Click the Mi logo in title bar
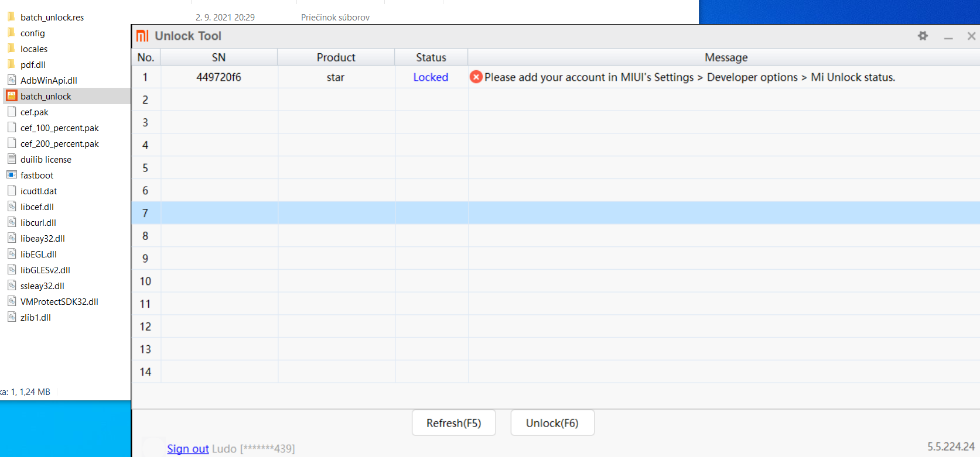The height and width of the screenshot is (457, 980). coord(142,36)
